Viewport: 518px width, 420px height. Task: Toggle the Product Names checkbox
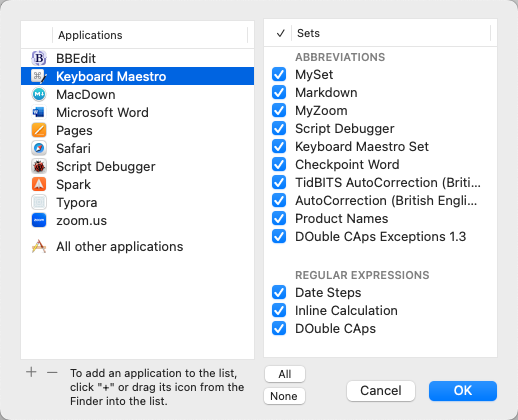coord(279,219)
